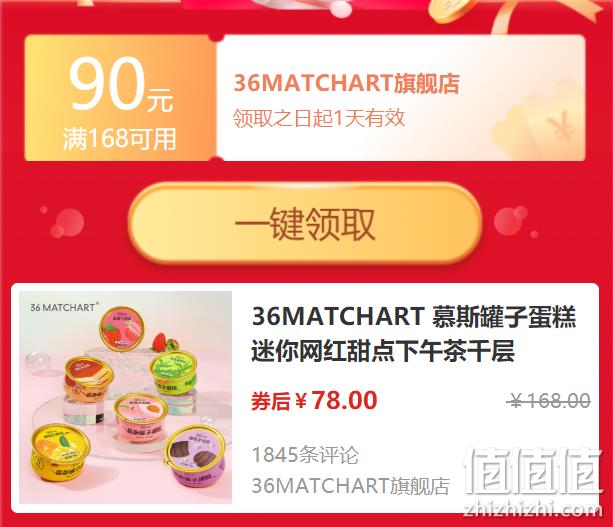Click the 36 MATCHART logo on photo
The width and height of the screenshot is (613, 527).
click(65, 307)
